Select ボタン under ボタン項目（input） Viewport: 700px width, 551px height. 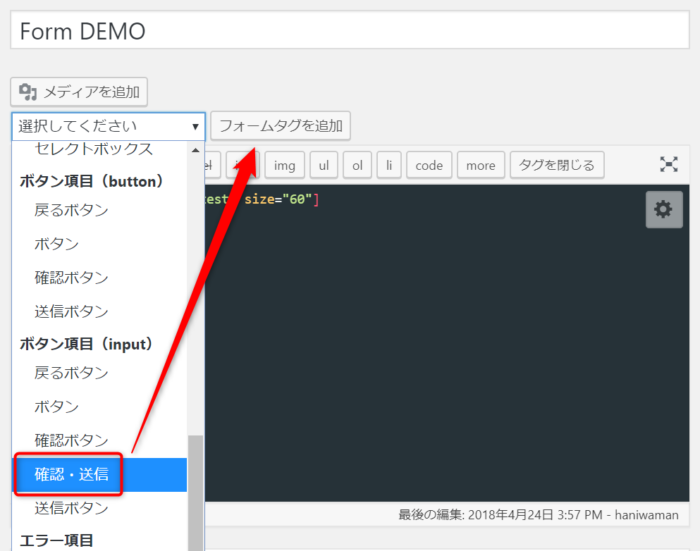tap(57, 407)
